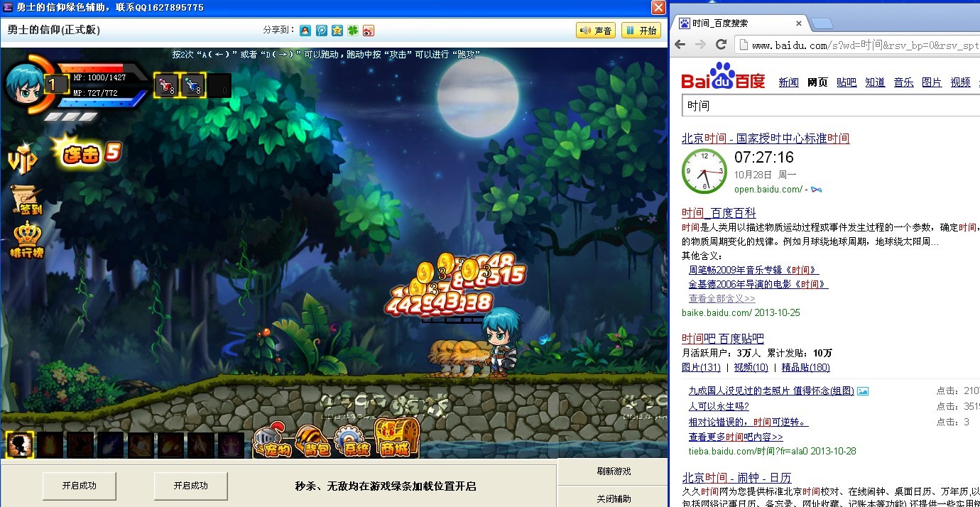This screenshot has height=507, width=980.
Task: Toggle game sound with the 声音 button
Action: pos(596,31)
